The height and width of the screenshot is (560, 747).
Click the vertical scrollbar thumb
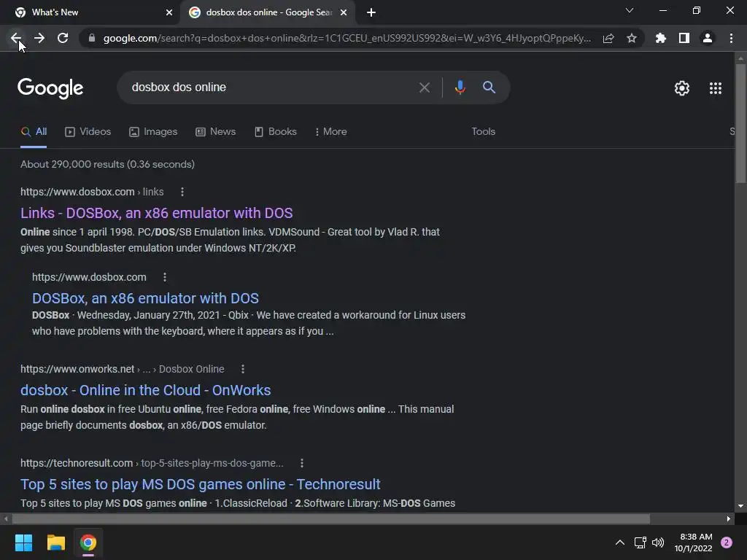[x=740, y=122]
